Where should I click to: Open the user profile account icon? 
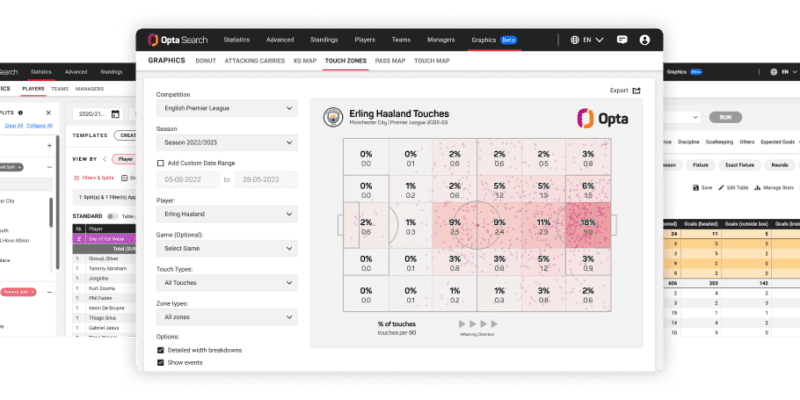[645, 41]
